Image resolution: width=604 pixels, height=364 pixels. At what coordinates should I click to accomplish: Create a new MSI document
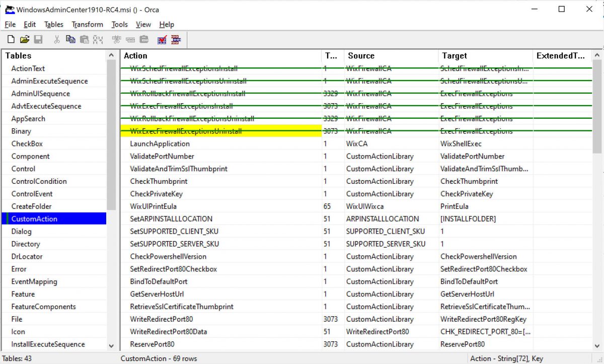click(10, 39)
